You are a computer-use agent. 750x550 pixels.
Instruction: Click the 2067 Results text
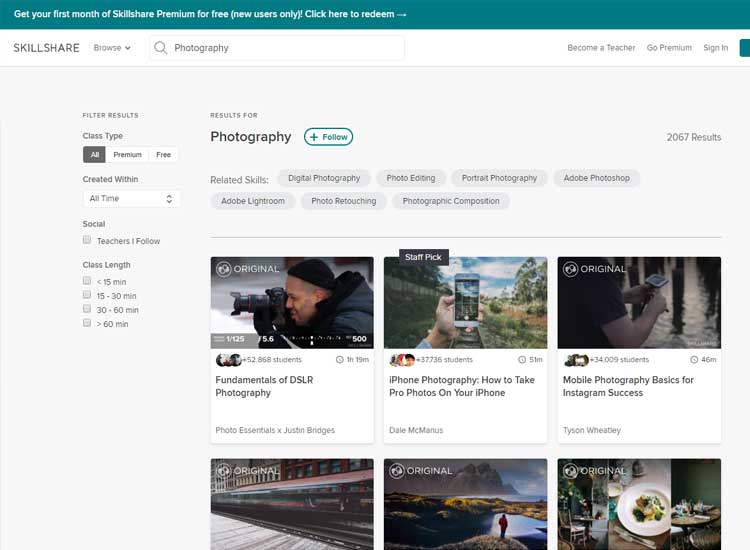pyautogui.click(x=694, y=137)
